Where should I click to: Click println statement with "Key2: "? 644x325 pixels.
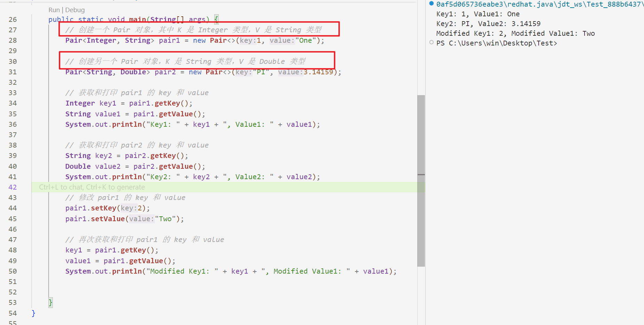pyautogui.click(x=193, y=177)
